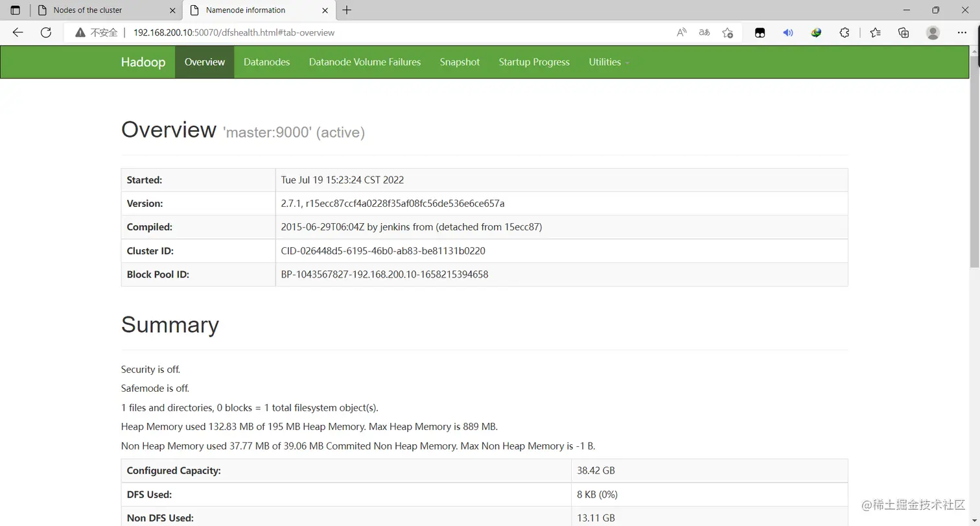Open a new browser tab
The image size is (980, 526).
click(x=347, y=10)
